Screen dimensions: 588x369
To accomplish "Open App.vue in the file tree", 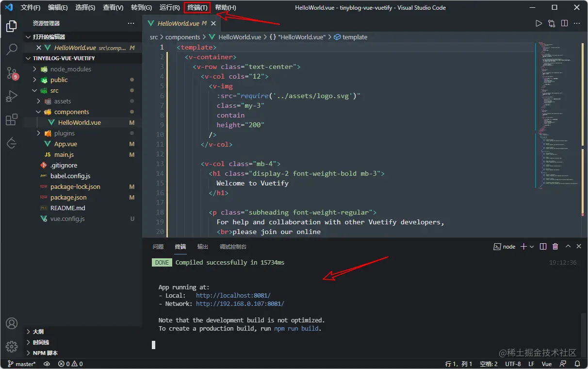I will coord(65,144).
